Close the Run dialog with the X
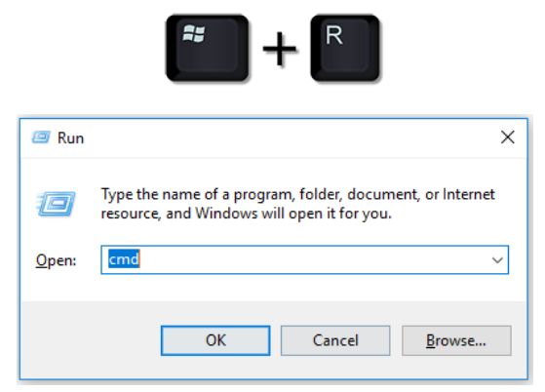Image resolution: width=545 pixels, height=392 pixels. 507,137
